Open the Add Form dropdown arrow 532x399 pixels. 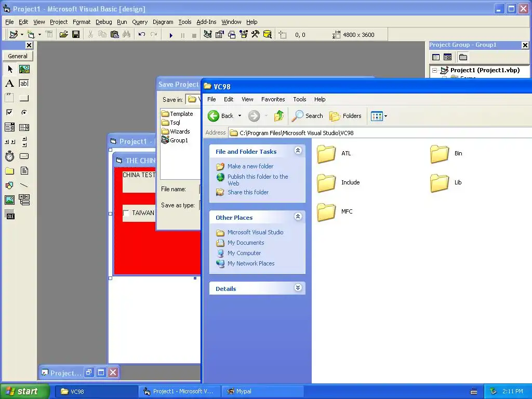point(39,34)
